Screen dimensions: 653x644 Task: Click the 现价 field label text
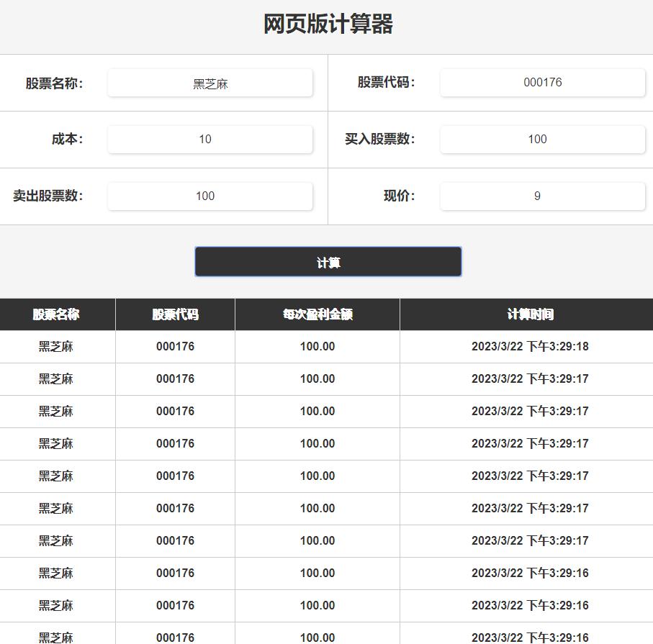(394, 196)
